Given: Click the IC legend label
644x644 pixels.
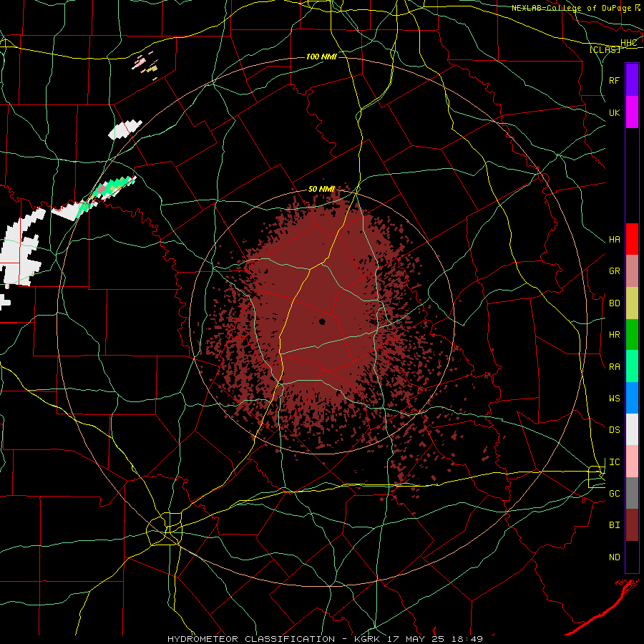Looking at the screenshot, I should (x=615, y=462).
